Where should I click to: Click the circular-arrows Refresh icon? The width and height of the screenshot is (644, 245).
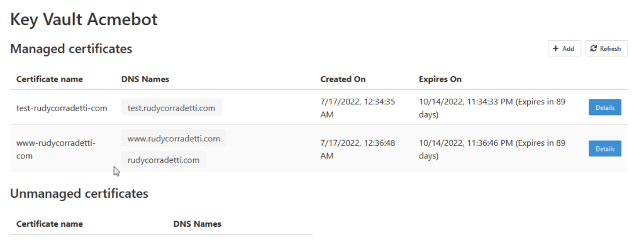coord(594,48)
